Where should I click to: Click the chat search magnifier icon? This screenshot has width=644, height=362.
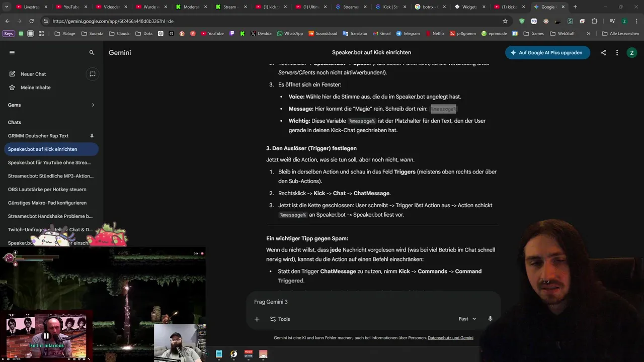click(x=92, y=52)
